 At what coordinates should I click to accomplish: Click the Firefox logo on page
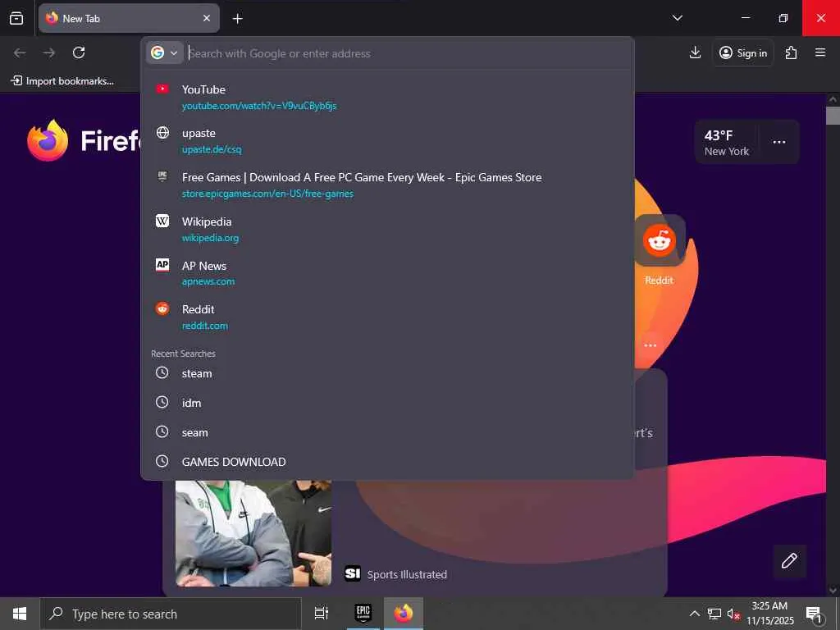(x=48, y=140)
